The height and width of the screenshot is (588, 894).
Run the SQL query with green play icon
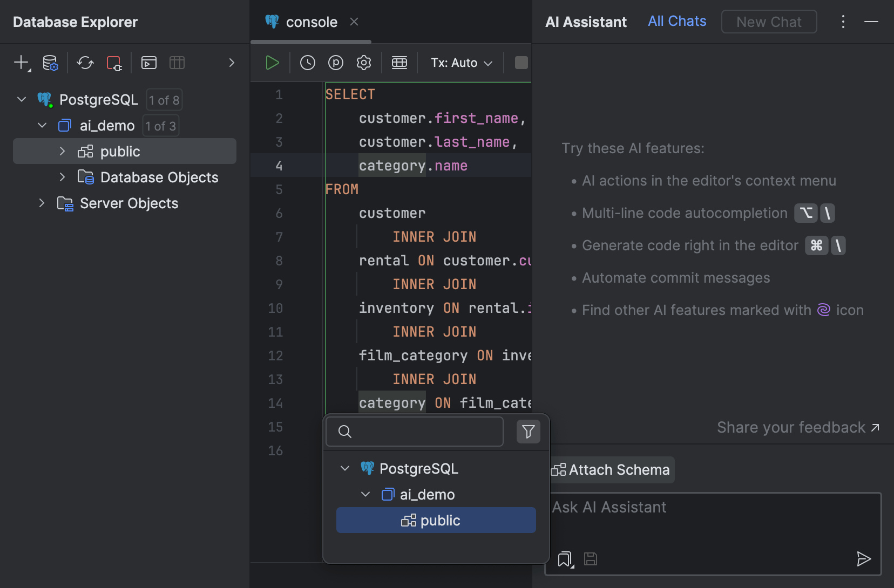272,62
